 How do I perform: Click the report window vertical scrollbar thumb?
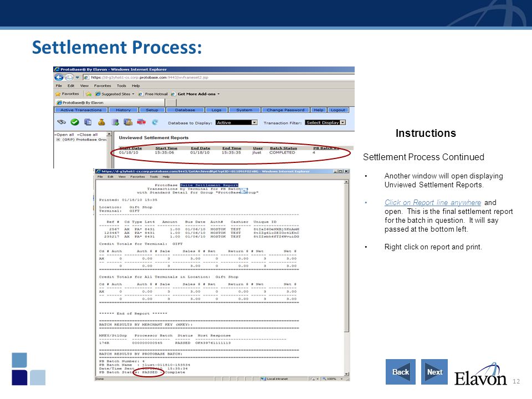coord(346,259)
